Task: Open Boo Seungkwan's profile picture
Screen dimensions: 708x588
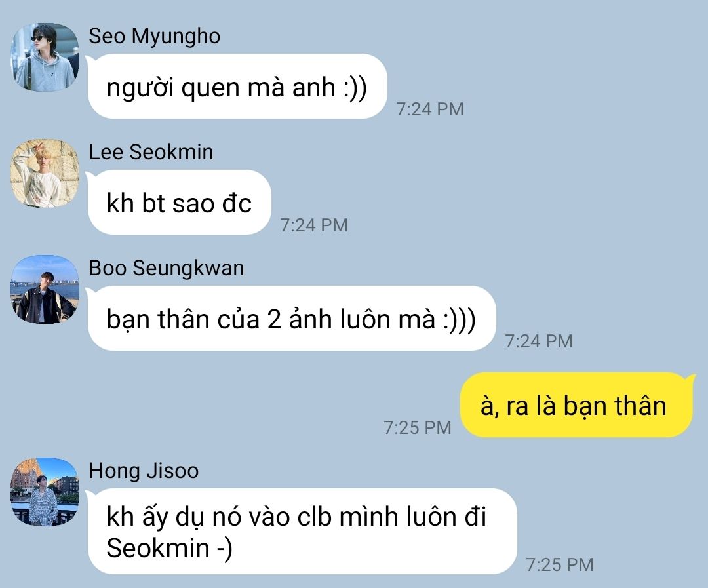Action: 45,290
